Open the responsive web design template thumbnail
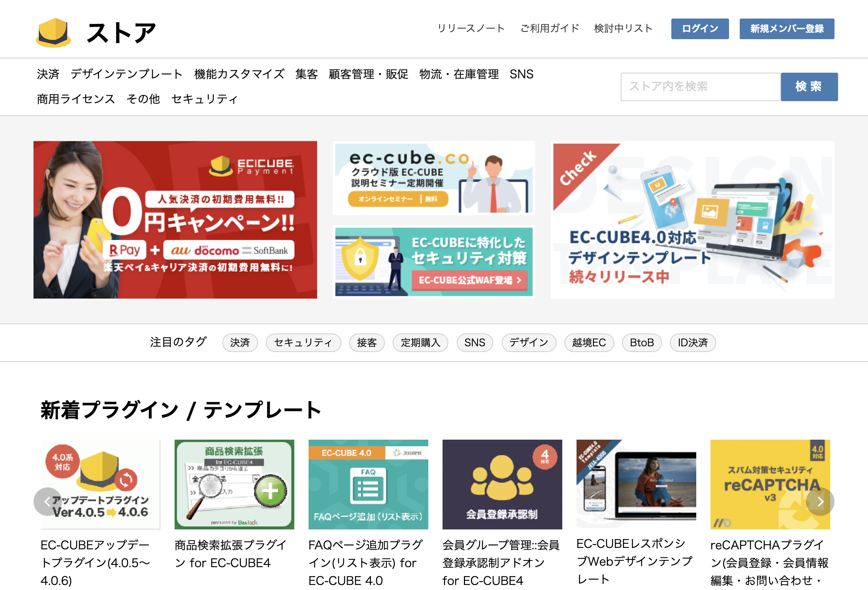Viewport: 868px width, 590px height. click(636, 484)
